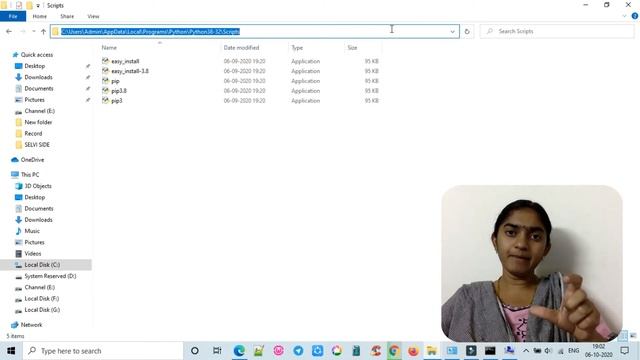Open Local Disk (G:) drive
Viewport: 640px width, 360px height.
click(42, 310)
